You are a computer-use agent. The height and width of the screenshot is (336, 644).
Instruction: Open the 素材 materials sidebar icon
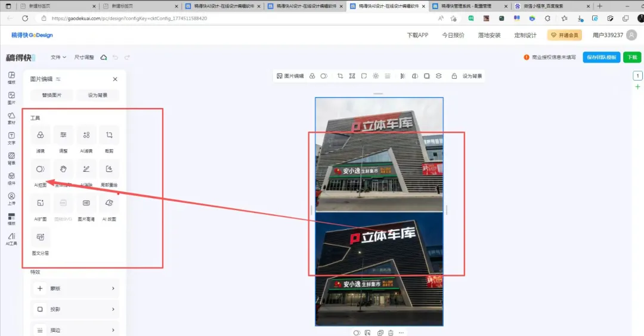pos(11,118)
